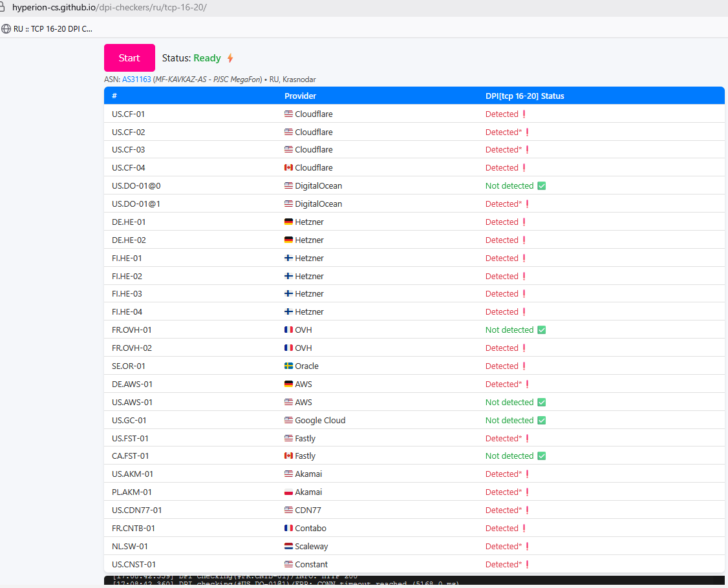Viewport: 728px width, 588px height.
Task: Click the Canadian flag in US.CF-04 row
Action: (x=288, y=167)
